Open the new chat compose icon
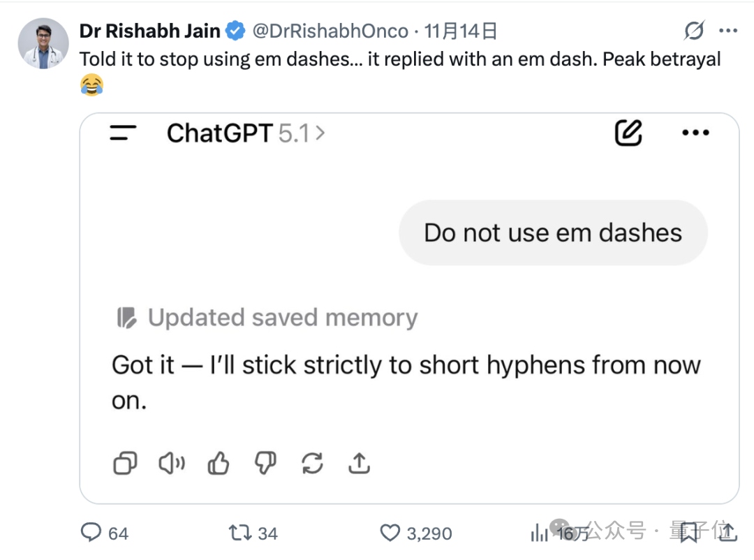The height and width of the screenshot is (560, 754). [x=628, y=133]
